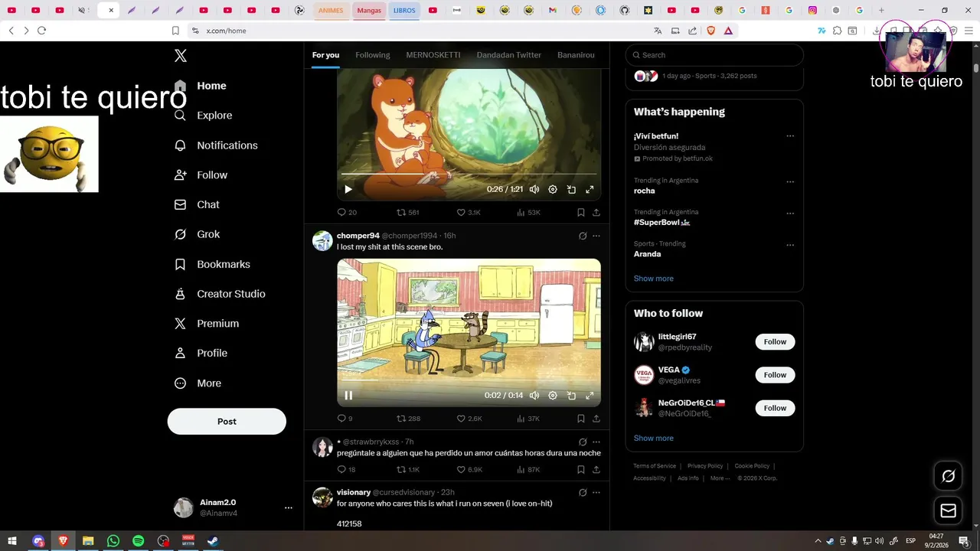Open options for #SuperBowl trend
This screenshot has height=551, width=980.
tap(790, 214)
